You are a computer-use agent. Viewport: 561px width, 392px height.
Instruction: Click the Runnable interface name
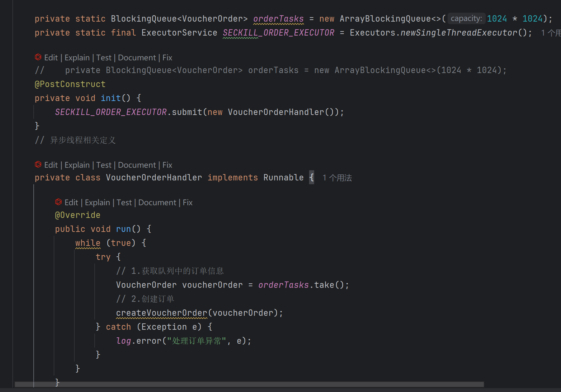(284, 178)
